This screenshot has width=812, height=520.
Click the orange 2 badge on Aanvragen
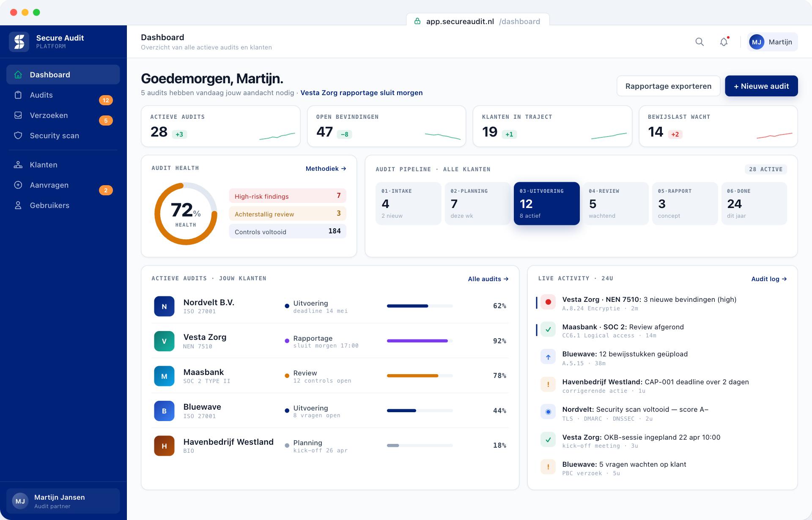[x=106, y=190]
